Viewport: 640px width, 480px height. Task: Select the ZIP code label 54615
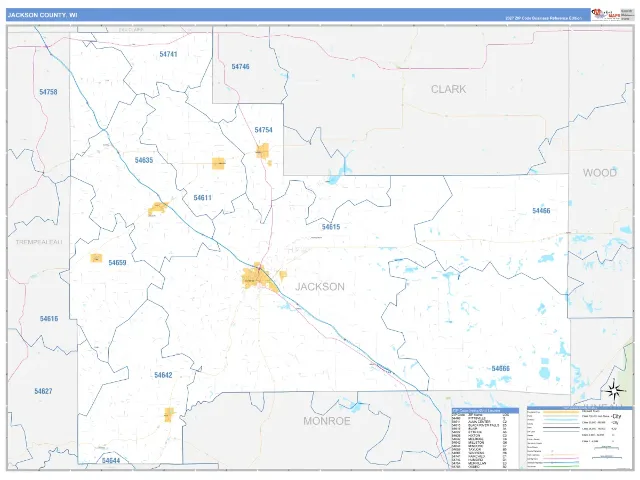pos(331,227)
